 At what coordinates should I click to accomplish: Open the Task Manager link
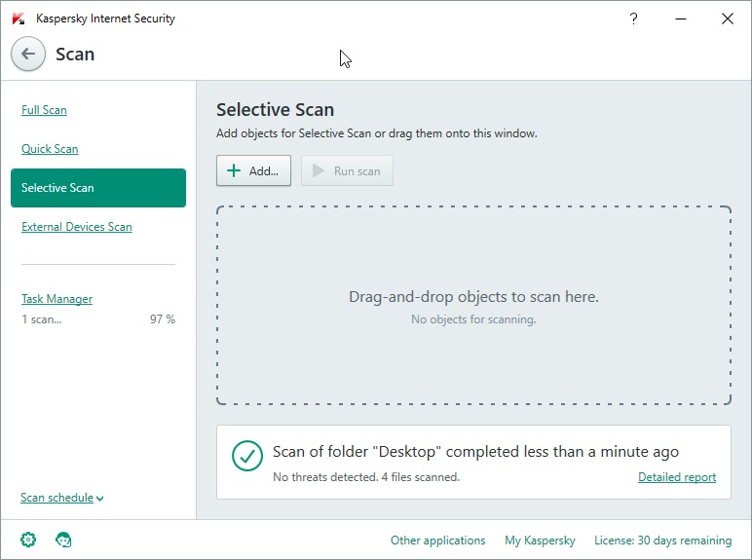[57, 299]
